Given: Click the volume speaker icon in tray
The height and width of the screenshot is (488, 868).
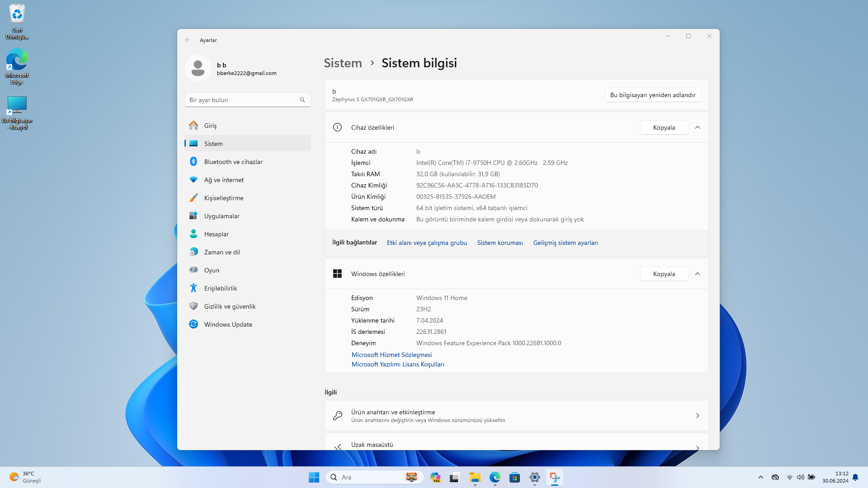Looking at the screenshot, I should pyautogui.click(x=801, y=477).
